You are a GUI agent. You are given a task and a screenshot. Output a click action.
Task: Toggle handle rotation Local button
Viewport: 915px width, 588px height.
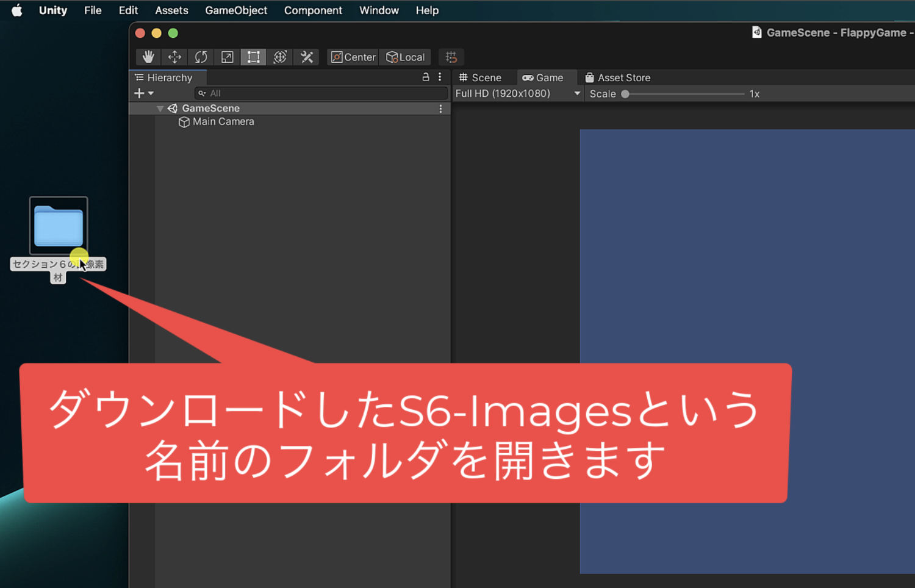(405, 57)
